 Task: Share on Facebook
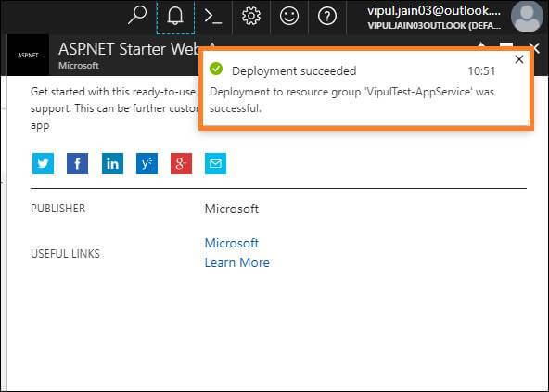click(77, 163)
